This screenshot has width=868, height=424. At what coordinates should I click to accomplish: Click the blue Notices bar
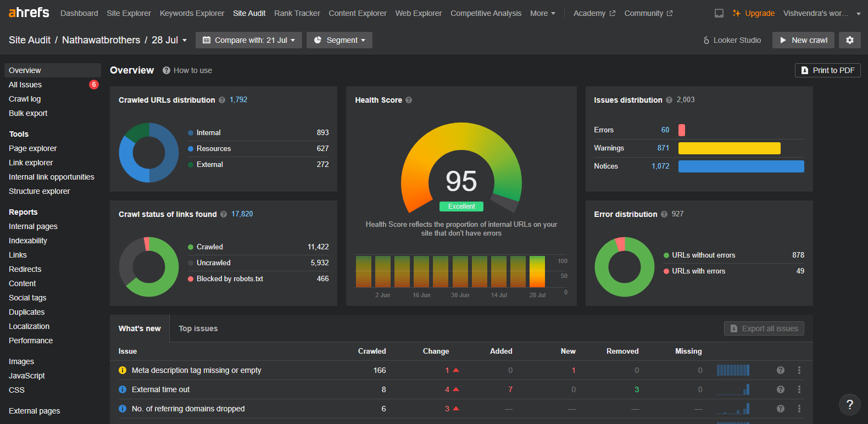(741, 166)
